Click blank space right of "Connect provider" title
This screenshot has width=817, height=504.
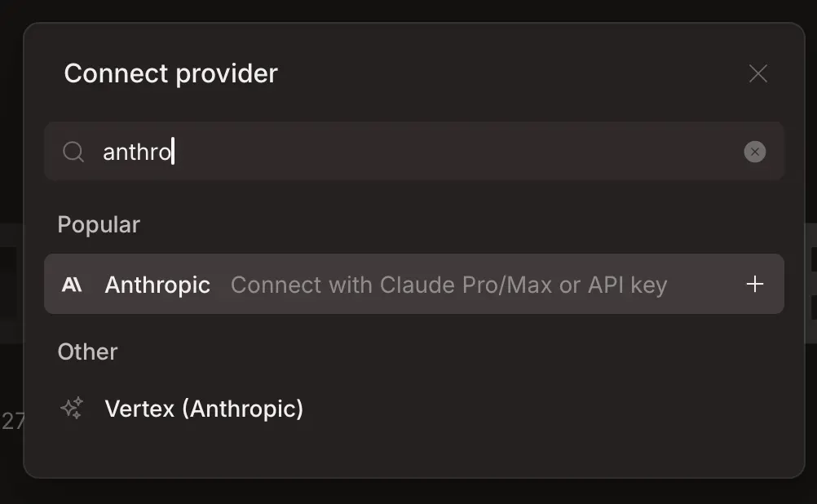click(x=506, y=73)
